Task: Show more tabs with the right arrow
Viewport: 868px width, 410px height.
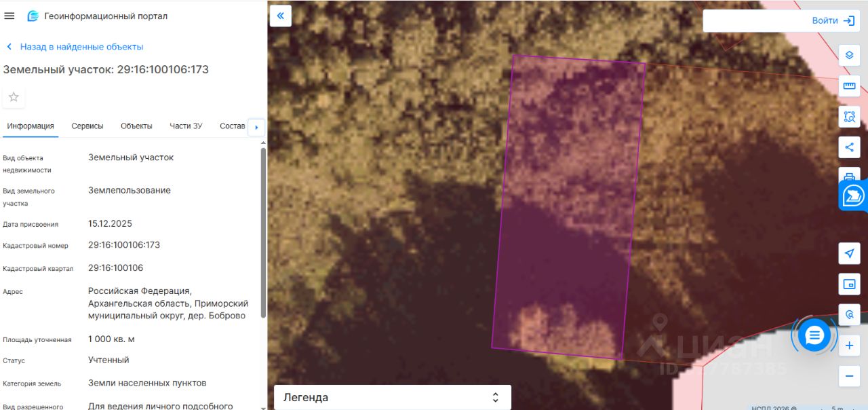Action: pyautogui.click(x=256, y=127)
